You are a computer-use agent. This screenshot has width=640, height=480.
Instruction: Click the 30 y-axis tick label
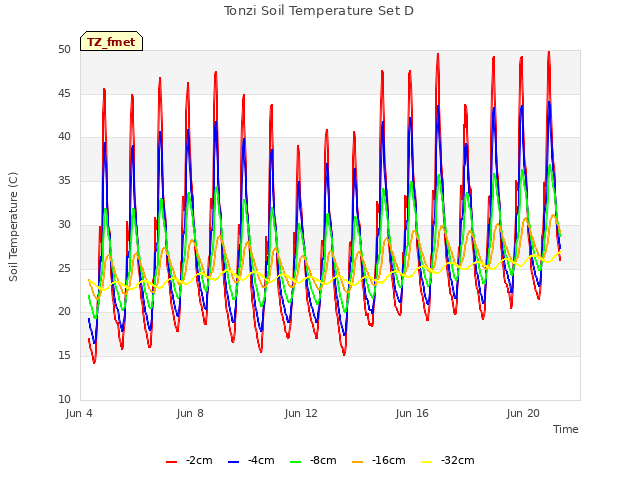(x=64, y=224)
